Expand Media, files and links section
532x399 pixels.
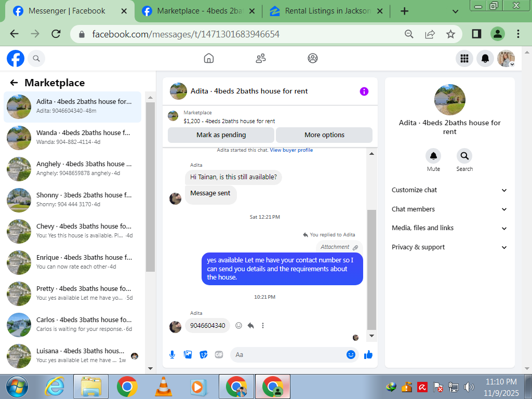pos(449,228)
